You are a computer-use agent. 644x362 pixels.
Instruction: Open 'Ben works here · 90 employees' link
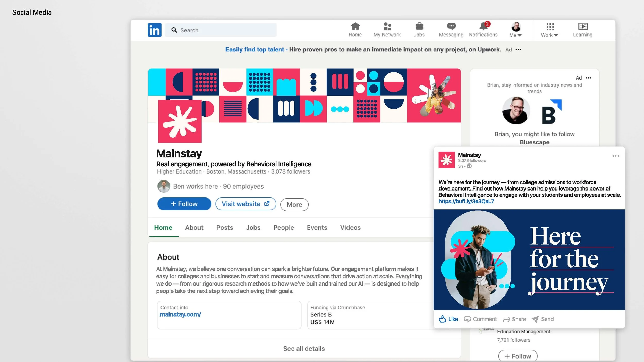(218, 186)
